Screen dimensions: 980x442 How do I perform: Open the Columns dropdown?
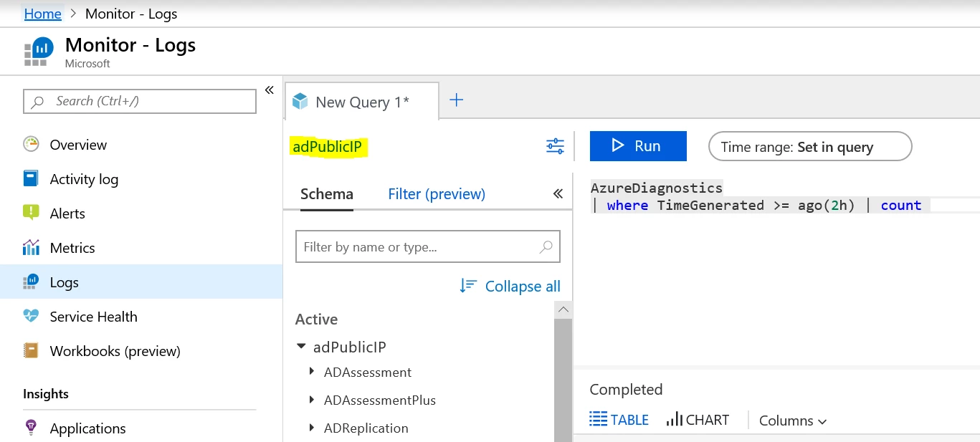coord(793,421)
